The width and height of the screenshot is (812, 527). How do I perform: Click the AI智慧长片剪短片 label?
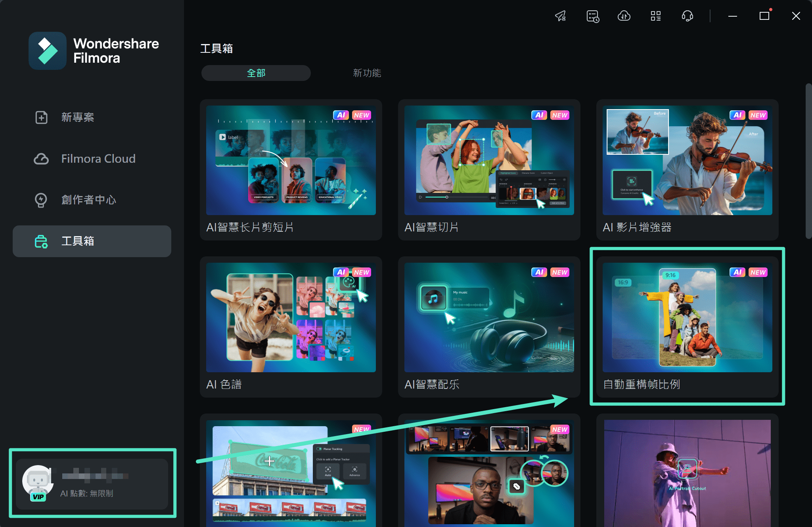[x=250, y=227]
